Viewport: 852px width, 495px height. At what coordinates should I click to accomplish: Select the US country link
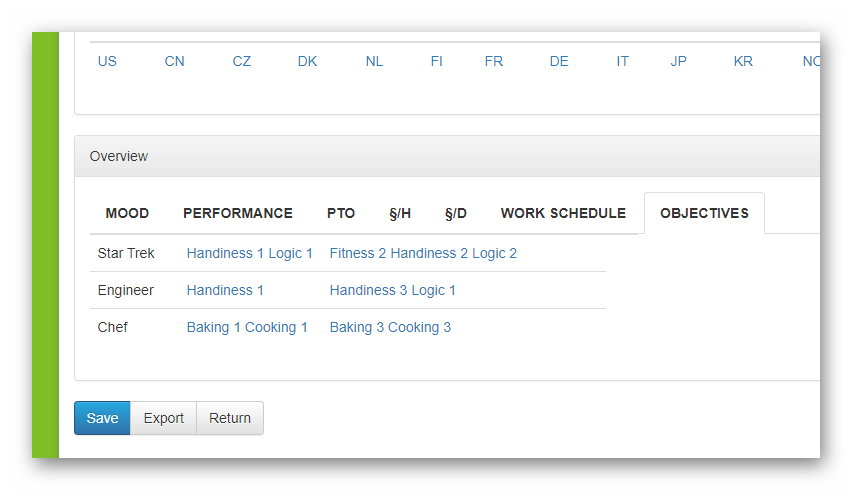click(107, 61)
